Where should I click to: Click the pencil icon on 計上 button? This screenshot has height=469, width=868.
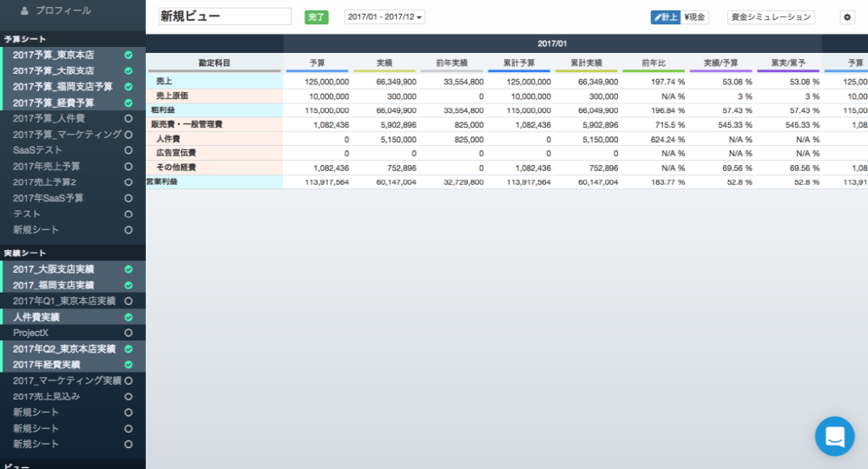pyautogui.click(x=657, y=17)
